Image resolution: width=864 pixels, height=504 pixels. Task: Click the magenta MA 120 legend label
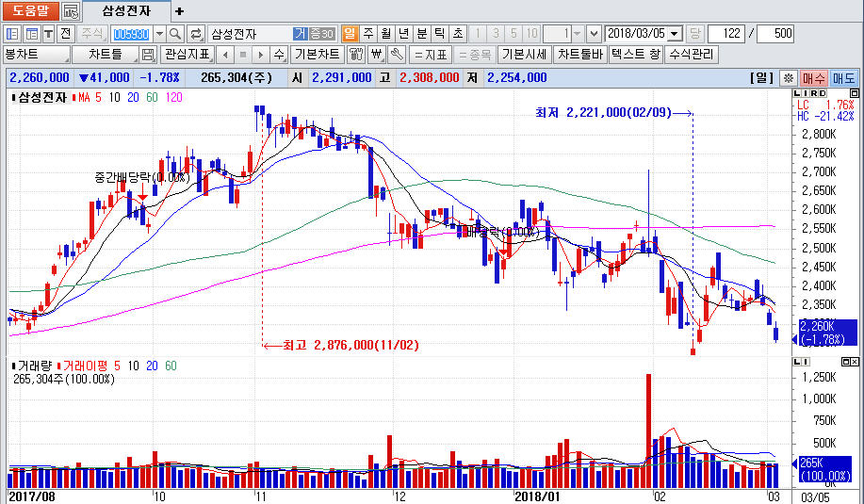coord(173,97)
